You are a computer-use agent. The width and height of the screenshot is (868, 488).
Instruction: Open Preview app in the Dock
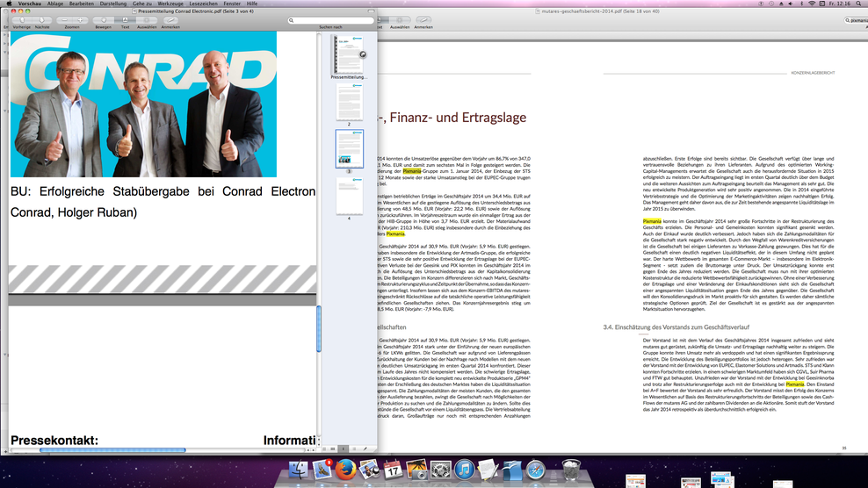(369, 470)
